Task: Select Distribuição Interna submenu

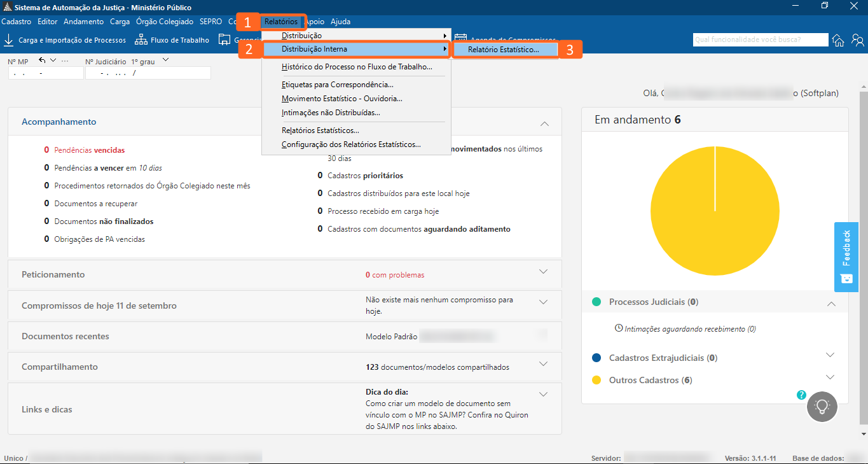Action: 356,48
